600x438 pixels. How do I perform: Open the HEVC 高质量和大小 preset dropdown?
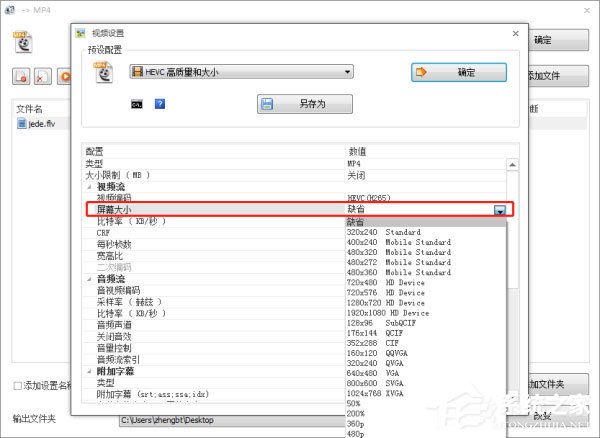pyautogui.click(x=241, y=72)
